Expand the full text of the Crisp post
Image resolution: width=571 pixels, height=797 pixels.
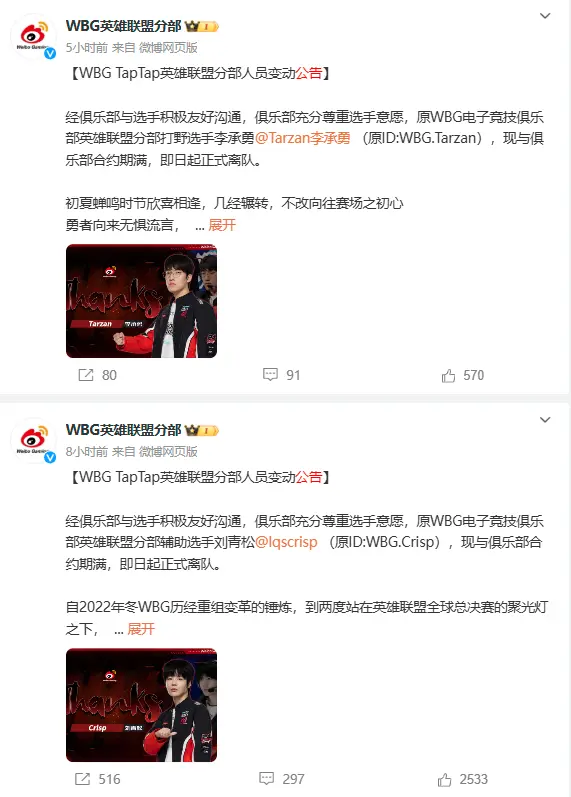point(141,629)
